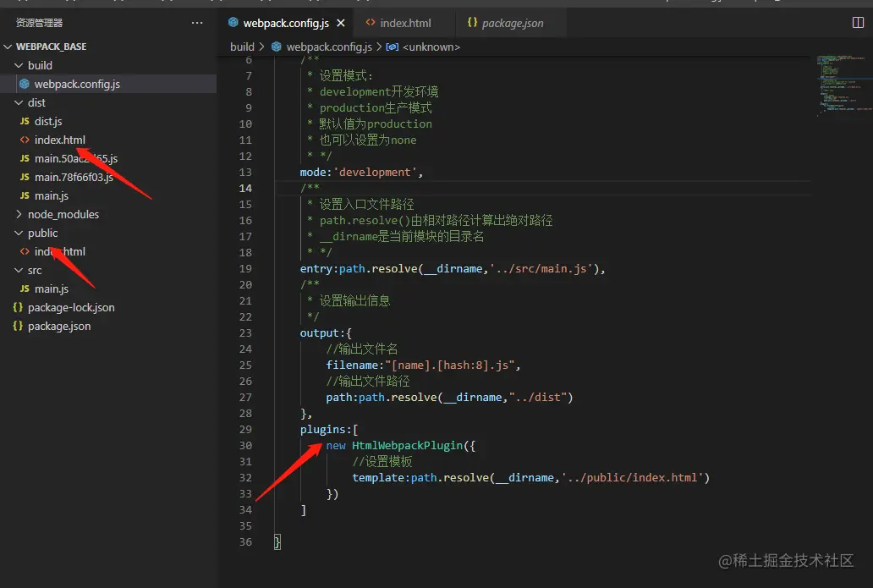Click the webpack icon in the webpack.config.js tab

coord(233,22)
